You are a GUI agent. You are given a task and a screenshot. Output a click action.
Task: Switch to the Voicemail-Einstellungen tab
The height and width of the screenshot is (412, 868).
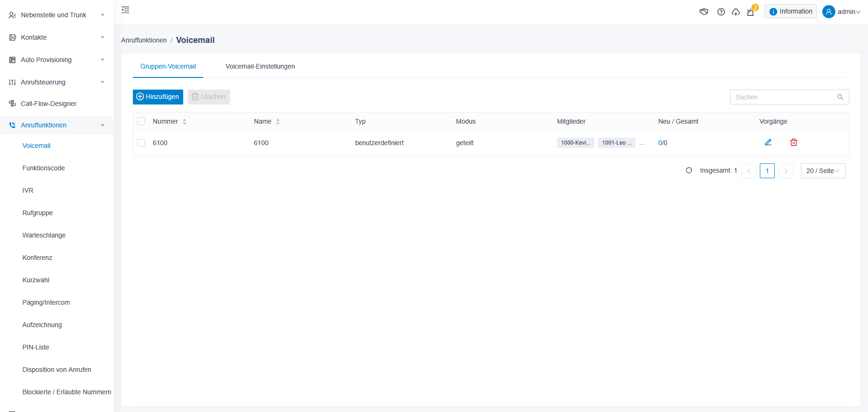pos(260,66)
